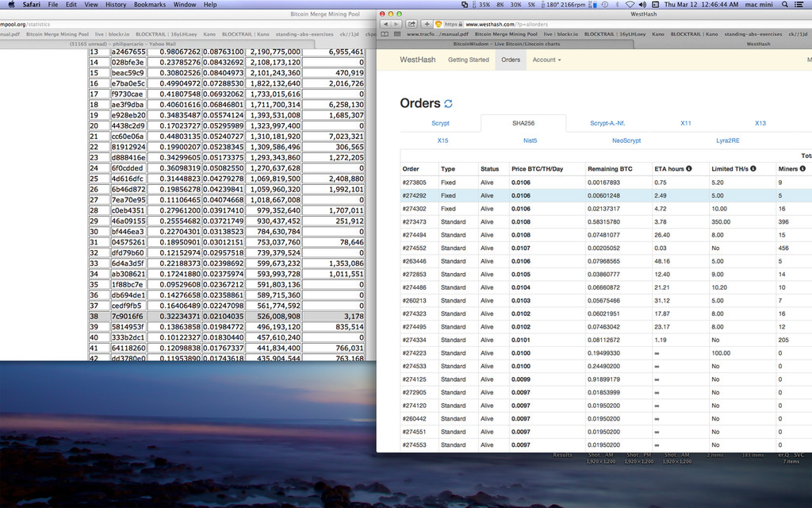Switch to the X13 algorithm tab

click(x=760, y=123)
